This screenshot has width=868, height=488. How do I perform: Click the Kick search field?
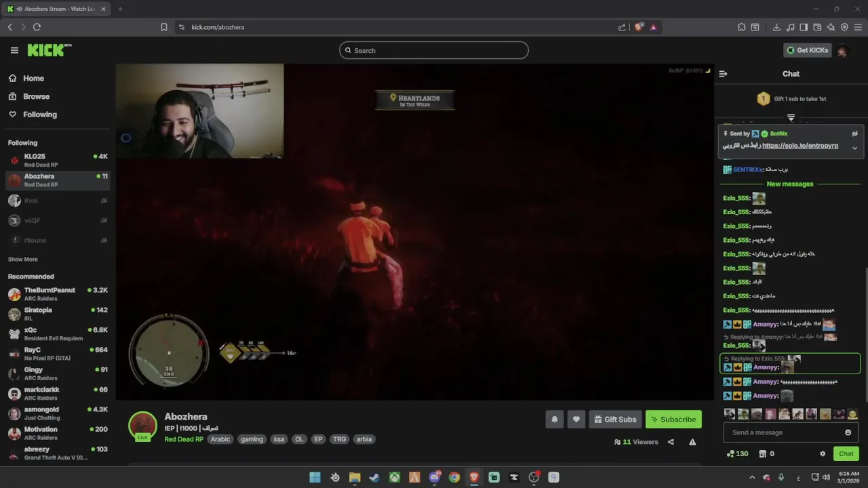(434, 50)
